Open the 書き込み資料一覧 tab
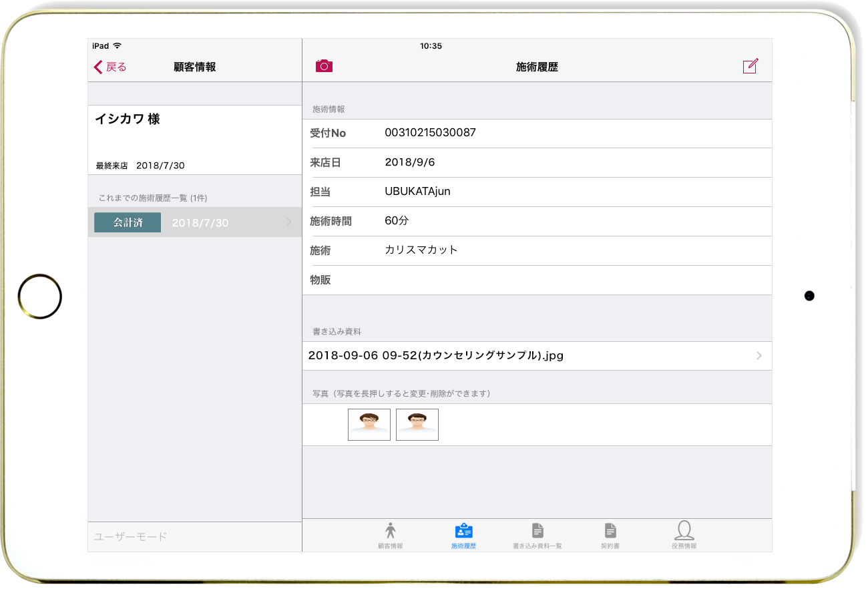The height and width of the screenshot is (601, 868). click(537, 532)
